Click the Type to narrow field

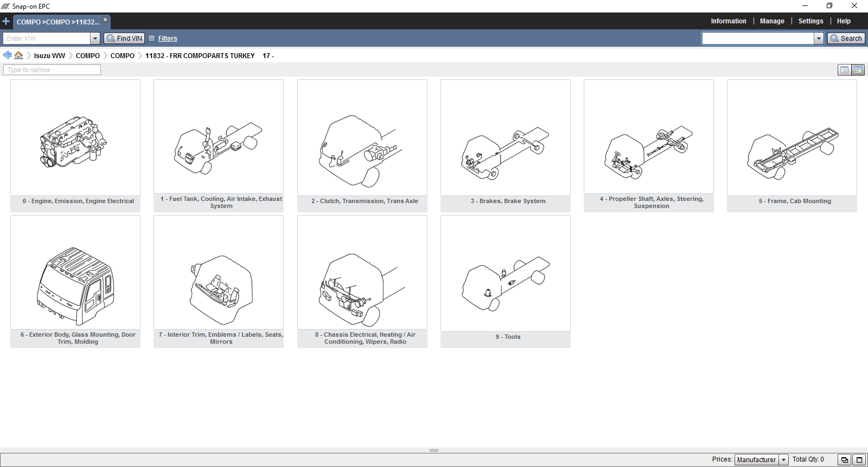tap(52, 70)
